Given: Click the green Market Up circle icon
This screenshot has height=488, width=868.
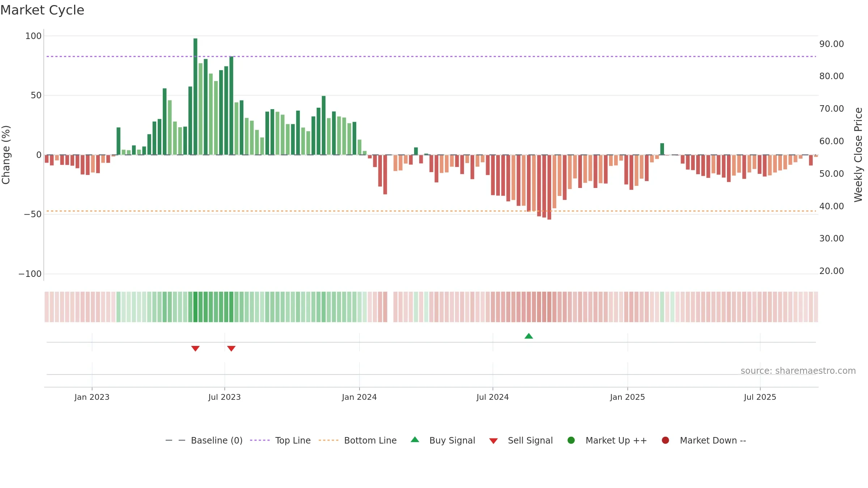Looking at the screenshot, I should click(571, 440).
